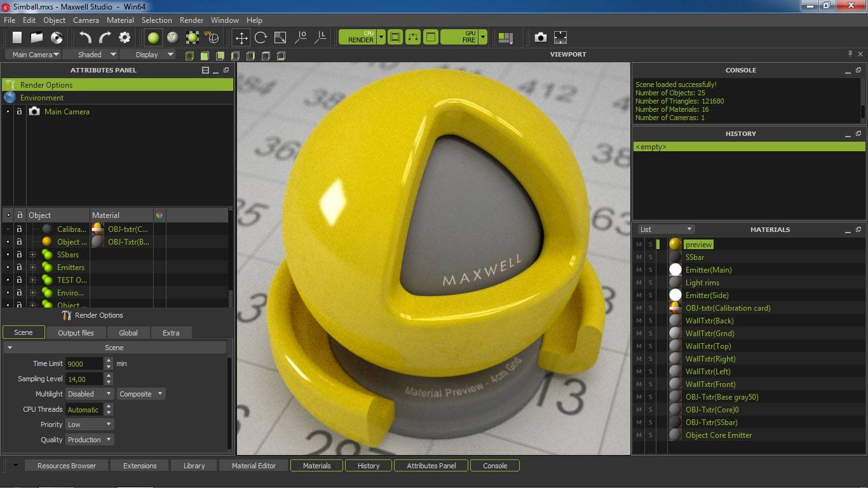Screen dimensions: 868x488
Task: Select the material selection mode checker icon
Action: point(192,37)
